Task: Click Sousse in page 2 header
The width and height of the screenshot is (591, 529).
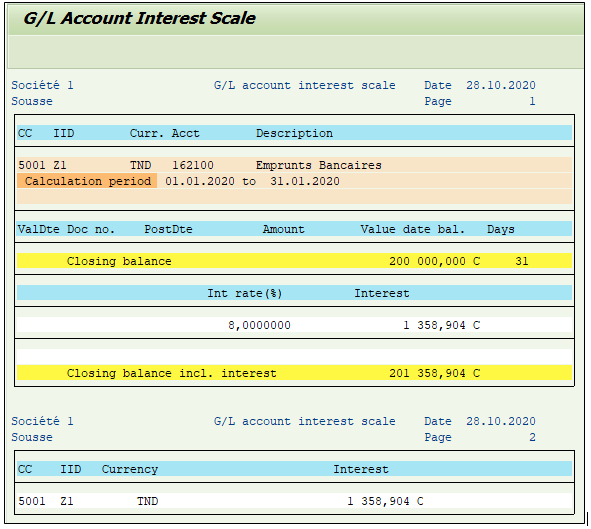Action: click(32, 437)
